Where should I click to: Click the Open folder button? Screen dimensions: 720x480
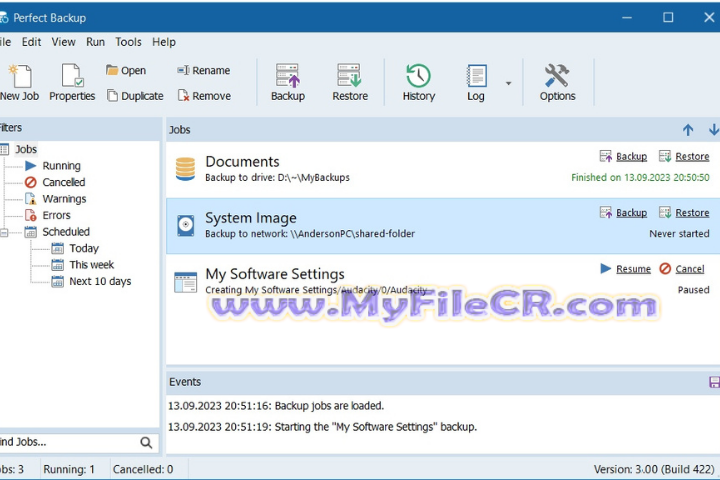pyautogui.click(x=126, y=70)
